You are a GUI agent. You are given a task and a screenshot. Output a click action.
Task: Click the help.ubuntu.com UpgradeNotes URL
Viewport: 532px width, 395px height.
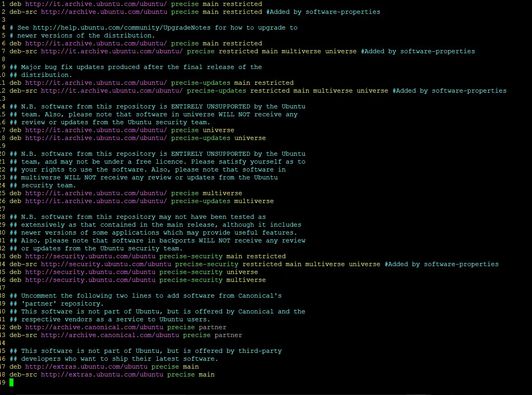122,28
